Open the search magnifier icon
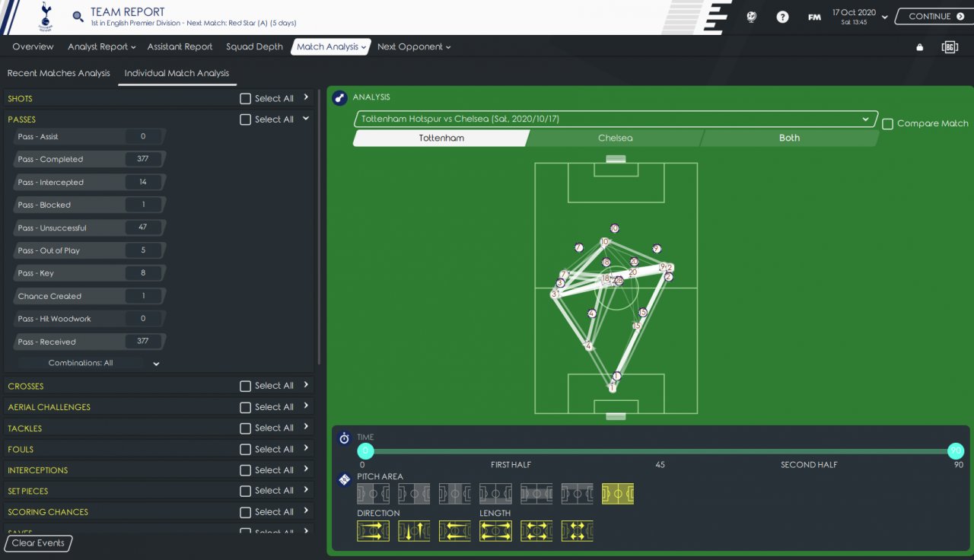974x560 pixels. click(78, 17)
